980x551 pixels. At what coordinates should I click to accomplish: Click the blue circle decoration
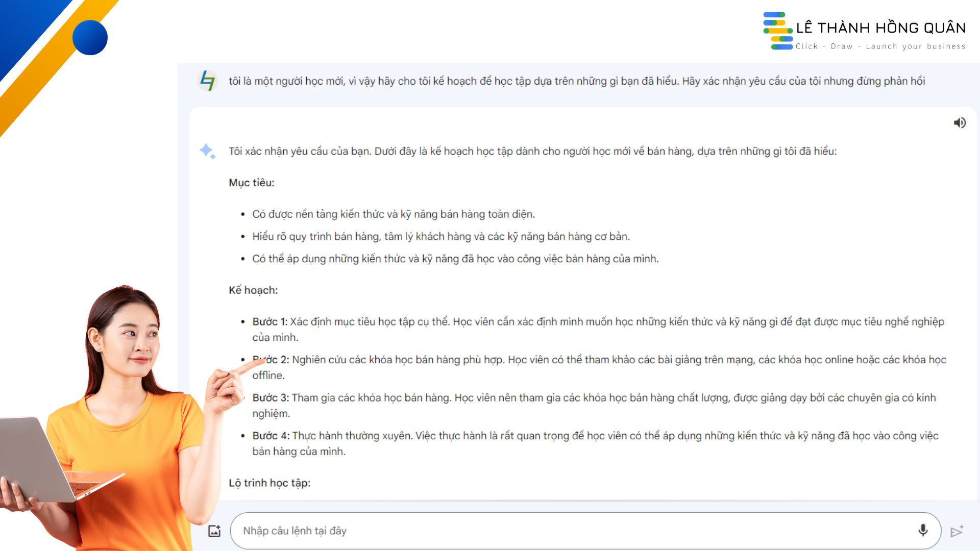[x=90, y=38]
